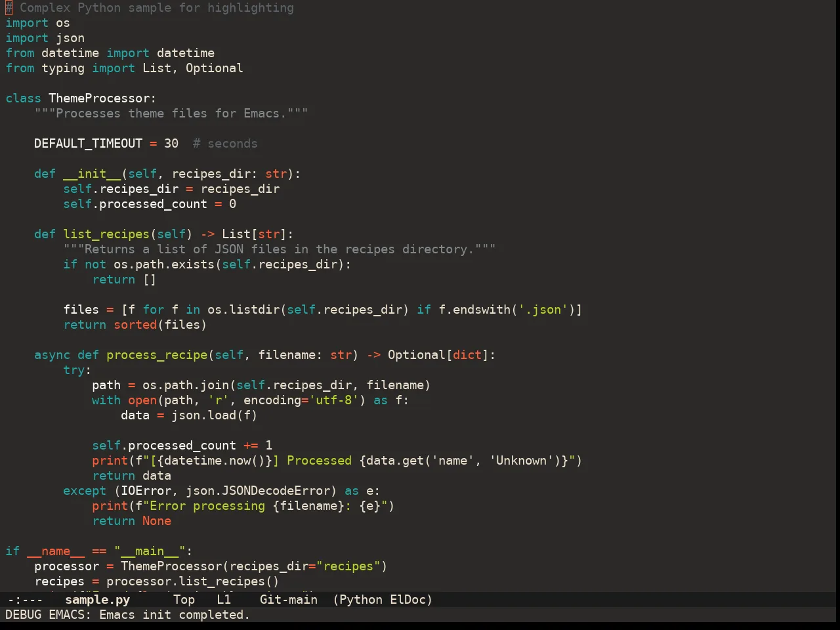Click 'self.processed_count += 1' line
The width and height of the screenshot is (840, 630).
[x=182, y=446]
